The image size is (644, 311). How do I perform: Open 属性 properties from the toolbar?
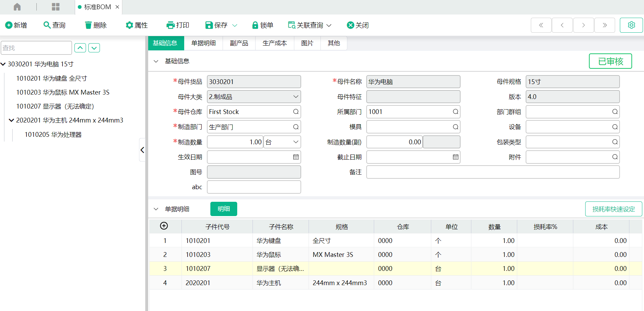(137, 25)
